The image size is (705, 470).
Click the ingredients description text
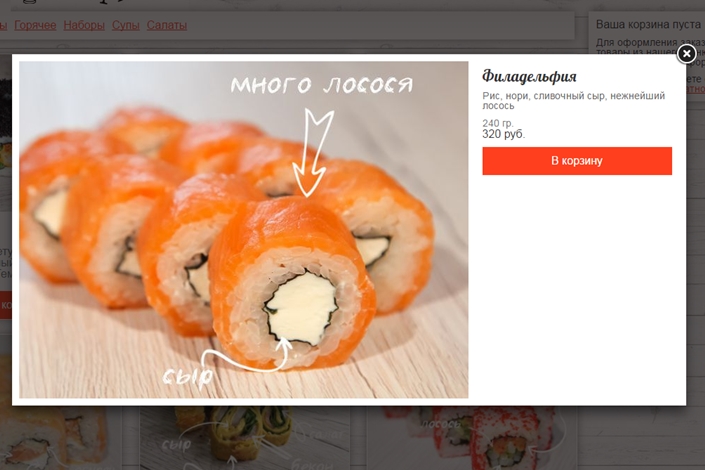[573, 101]
